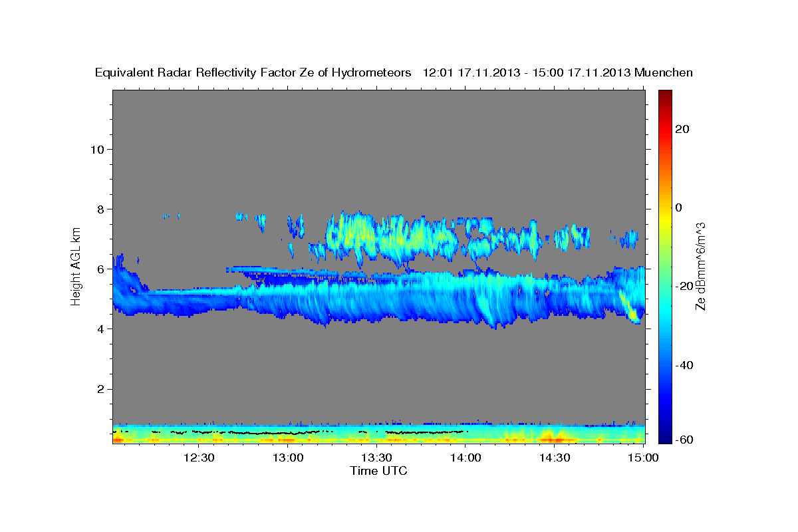This screenshot has width=798, height=532.
Task: Click the 'Ze dBmm^6/m^3' colorbar label
Action: 700,266
